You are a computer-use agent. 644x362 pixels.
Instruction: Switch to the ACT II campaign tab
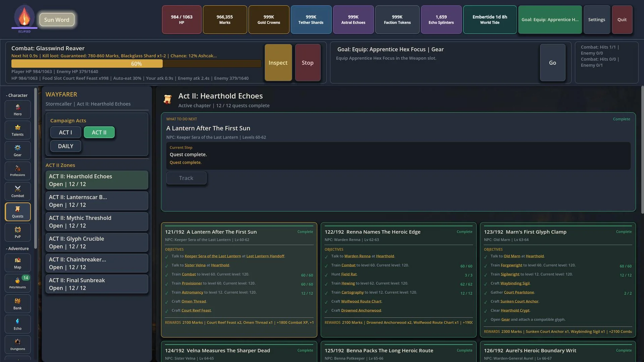[x=99, y=132]
